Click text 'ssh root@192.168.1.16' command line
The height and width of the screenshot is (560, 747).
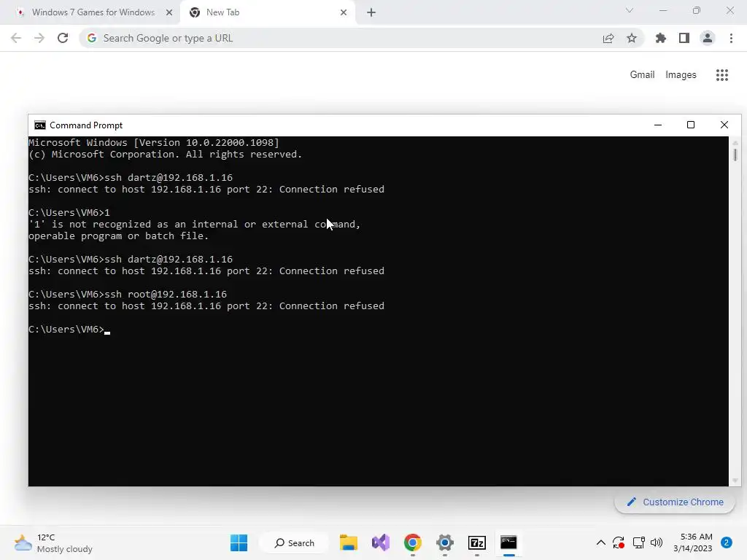pyautogui.click(x=166, y=295)
